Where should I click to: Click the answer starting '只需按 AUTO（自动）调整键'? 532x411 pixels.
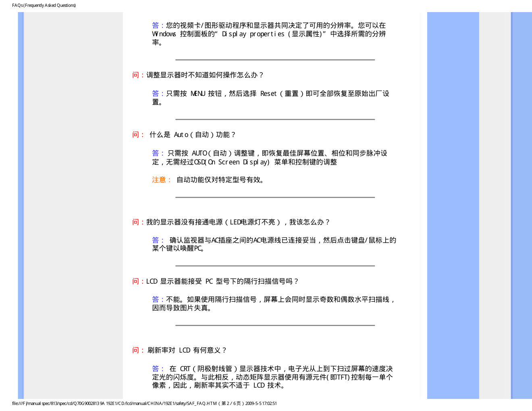click(x=270, y=158)
